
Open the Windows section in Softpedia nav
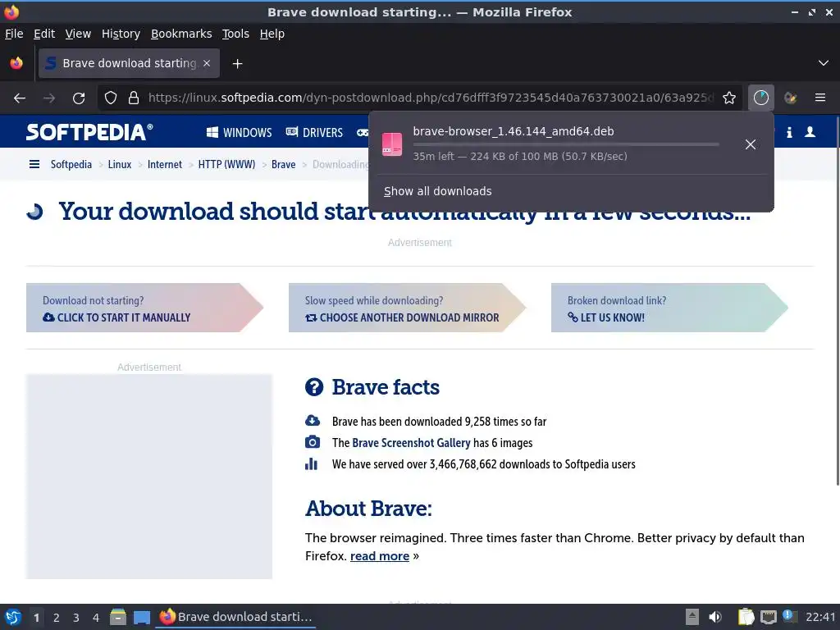pos(239,132)
